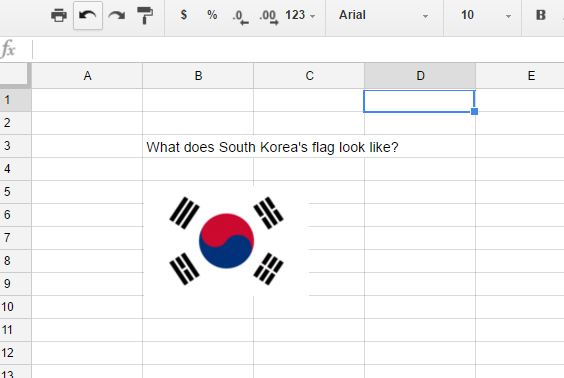The height and width of the screenshot is (378, 564).
Task: Select row 5 header
Action: (x=15, y=192)
